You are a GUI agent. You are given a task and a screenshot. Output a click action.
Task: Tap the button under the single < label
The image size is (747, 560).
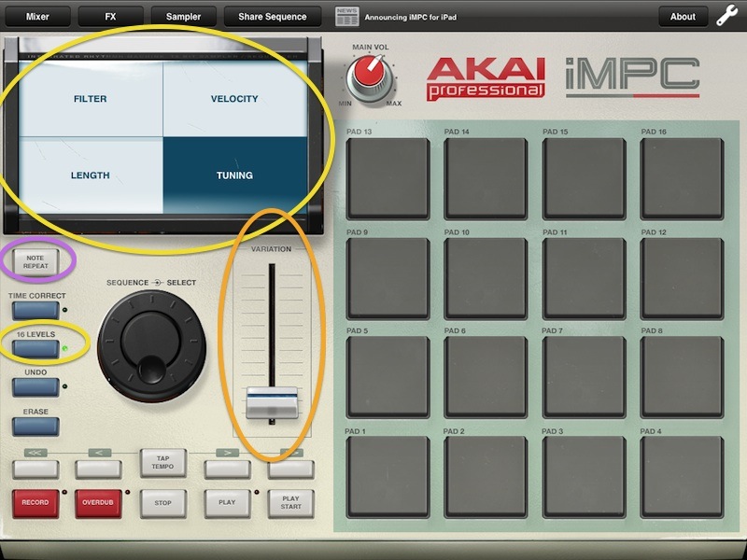click(x=99, y=469)
